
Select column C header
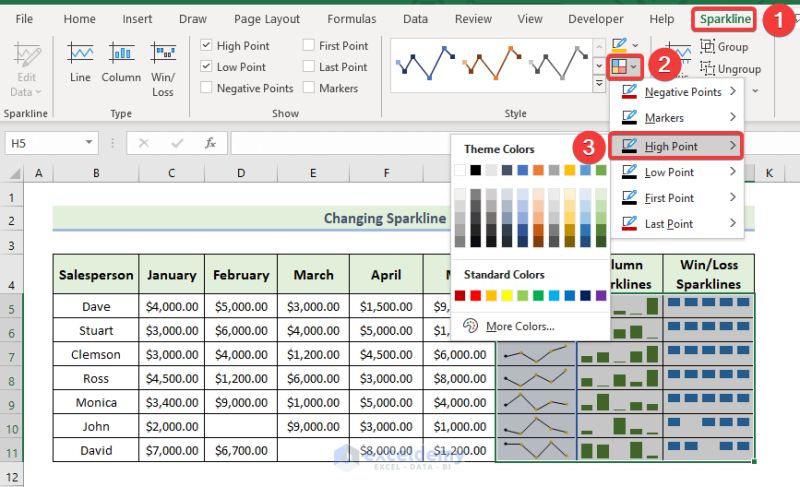click(x=171, y=173)
